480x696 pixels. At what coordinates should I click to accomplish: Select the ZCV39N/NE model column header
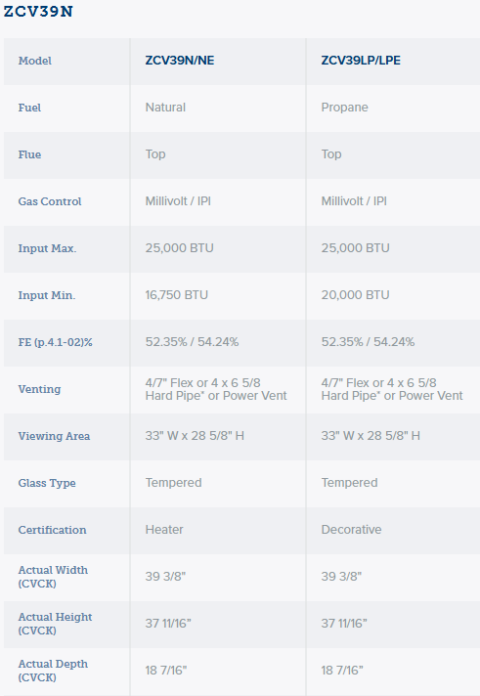179,60
